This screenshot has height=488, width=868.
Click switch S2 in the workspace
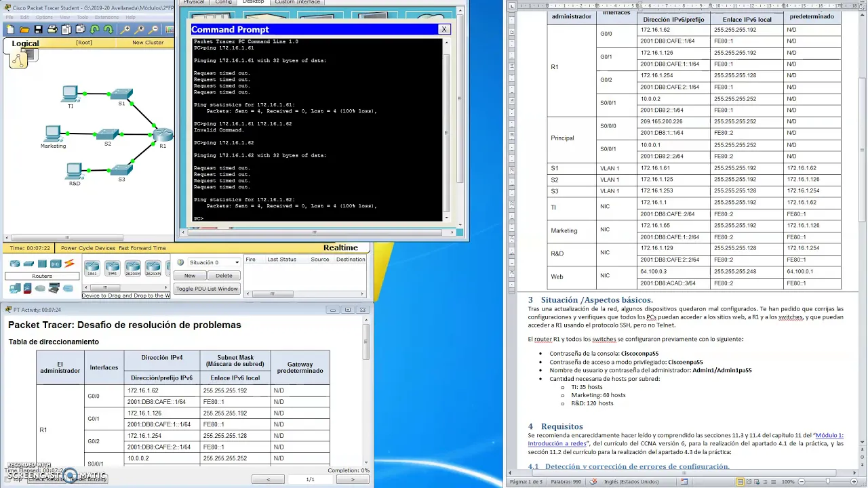point(108,134)
